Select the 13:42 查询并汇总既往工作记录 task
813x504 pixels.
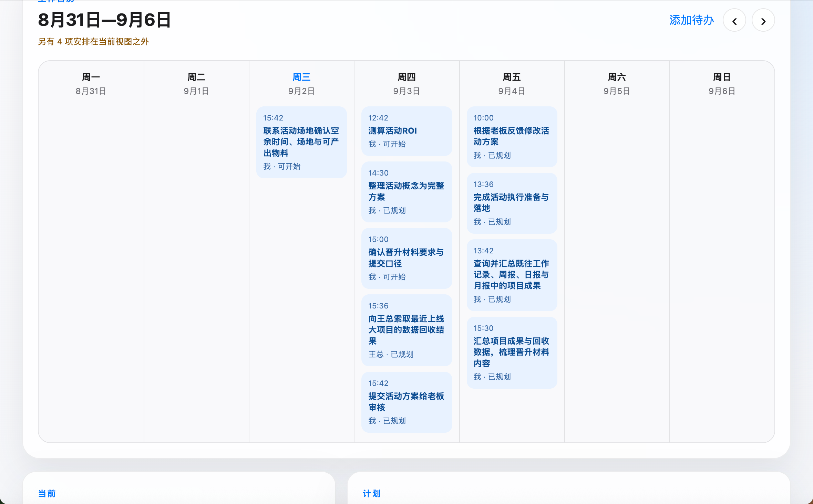coord(512,275)
